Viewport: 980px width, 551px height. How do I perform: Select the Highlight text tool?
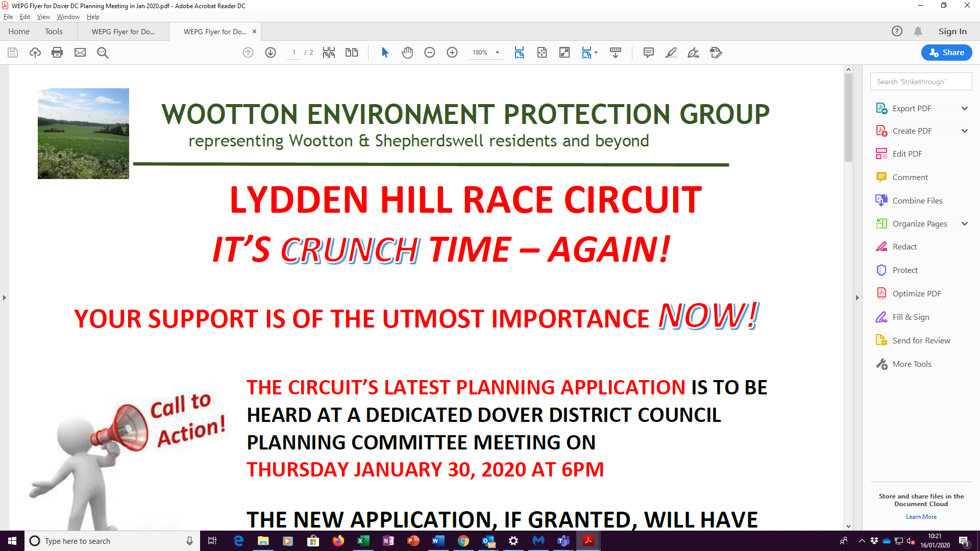[671, 53]
